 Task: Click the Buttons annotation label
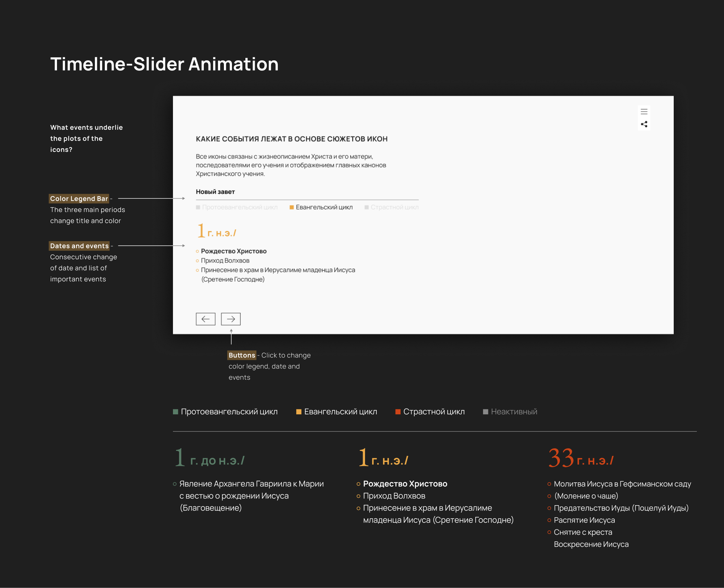pos(241,355)
